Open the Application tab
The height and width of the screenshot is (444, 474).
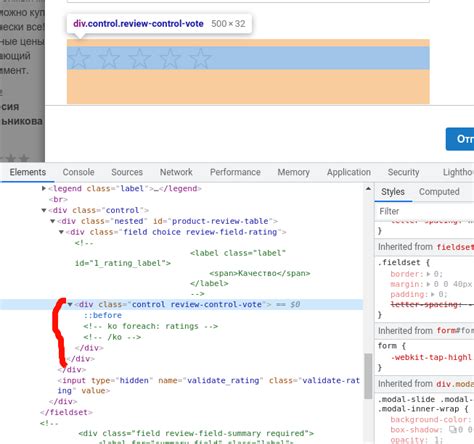(x=349, y=172)
